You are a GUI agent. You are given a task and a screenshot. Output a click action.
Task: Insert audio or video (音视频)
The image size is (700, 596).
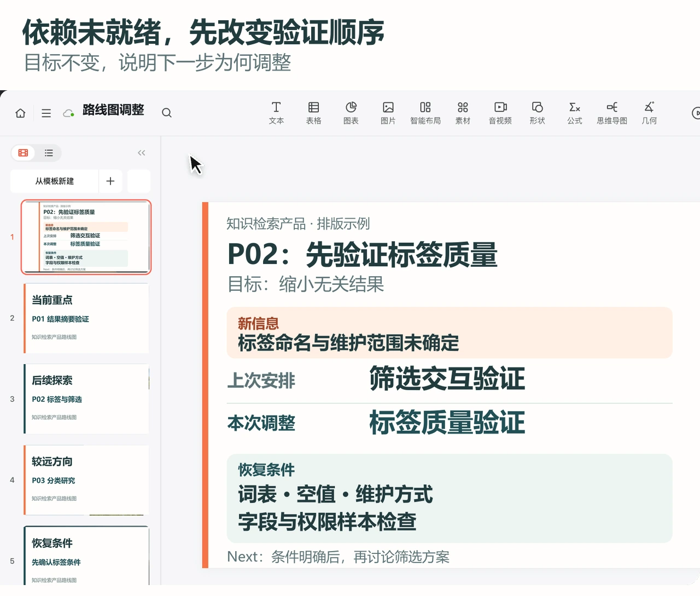[500, 113]
